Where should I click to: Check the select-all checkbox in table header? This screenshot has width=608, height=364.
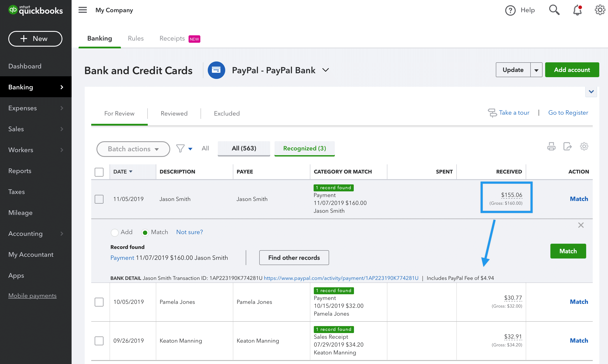pos(99,172)
